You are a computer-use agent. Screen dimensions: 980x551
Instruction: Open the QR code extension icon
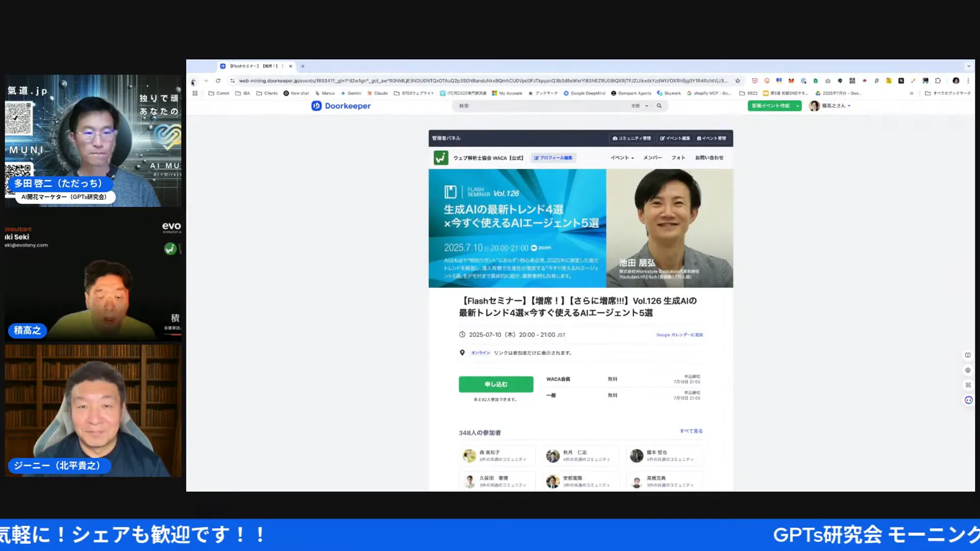(852, 81)
